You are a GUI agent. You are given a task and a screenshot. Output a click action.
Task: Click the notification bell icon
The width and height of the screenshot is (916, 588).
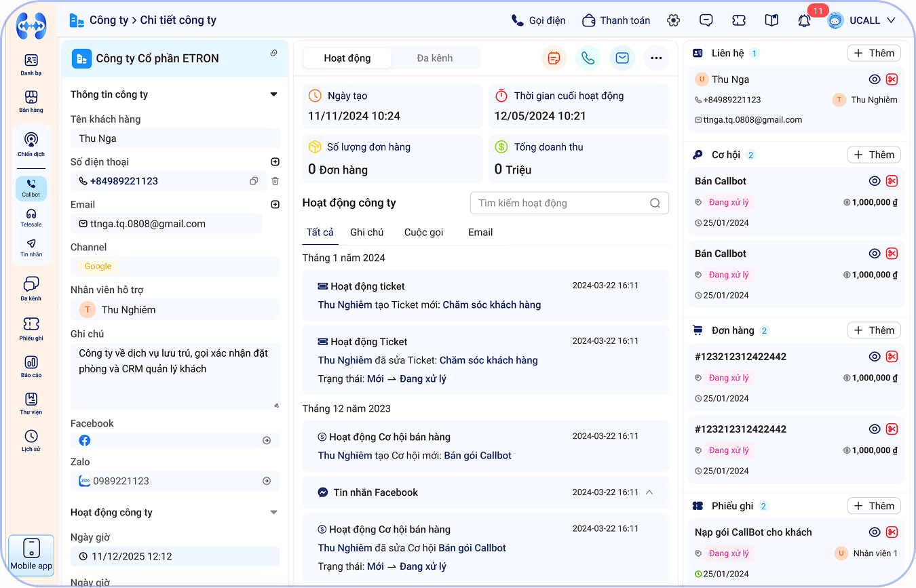[804, 20]
